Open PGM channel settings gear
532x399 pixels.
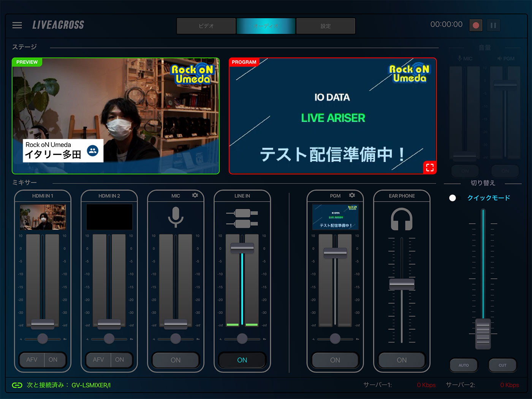352,195
